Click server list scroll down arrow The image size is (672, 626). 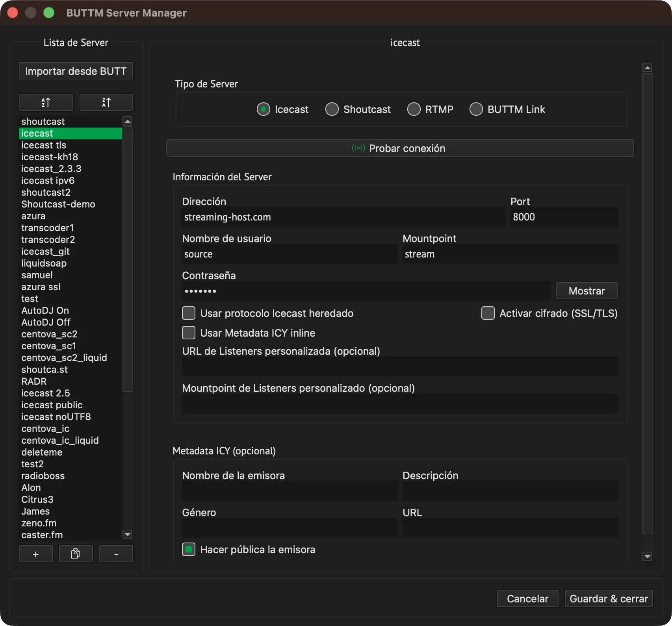(x=127, y=534)
